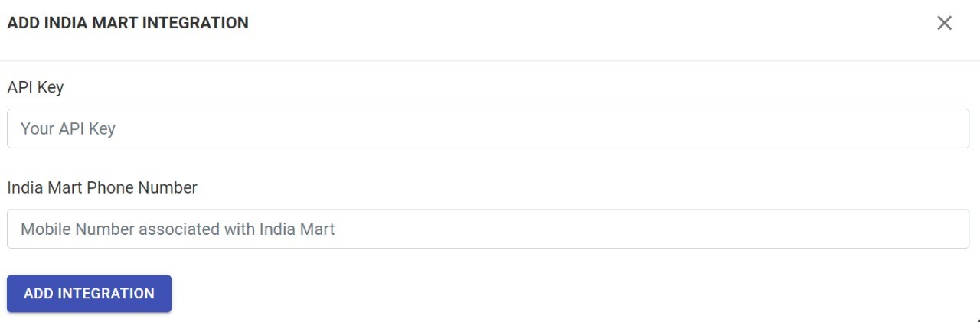Click the blue Add Integration button

click(x=89, y=294)
